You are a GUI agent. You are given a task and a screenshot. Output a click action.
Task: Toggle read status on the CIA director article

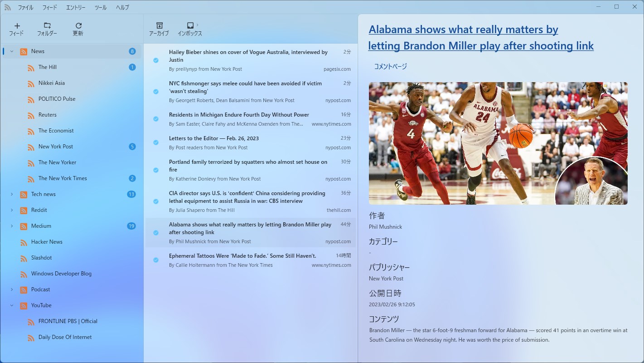[156, 201]
